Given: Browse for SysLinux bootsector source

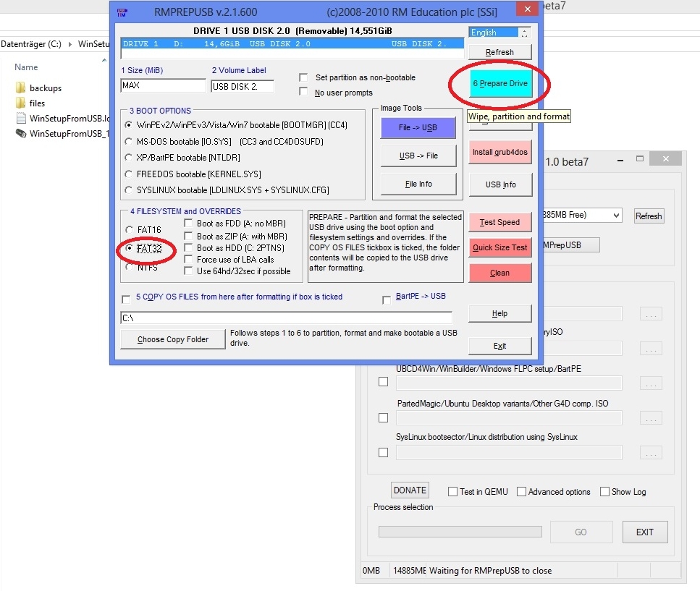Looking at the screenshot, I should pos(651,453).
